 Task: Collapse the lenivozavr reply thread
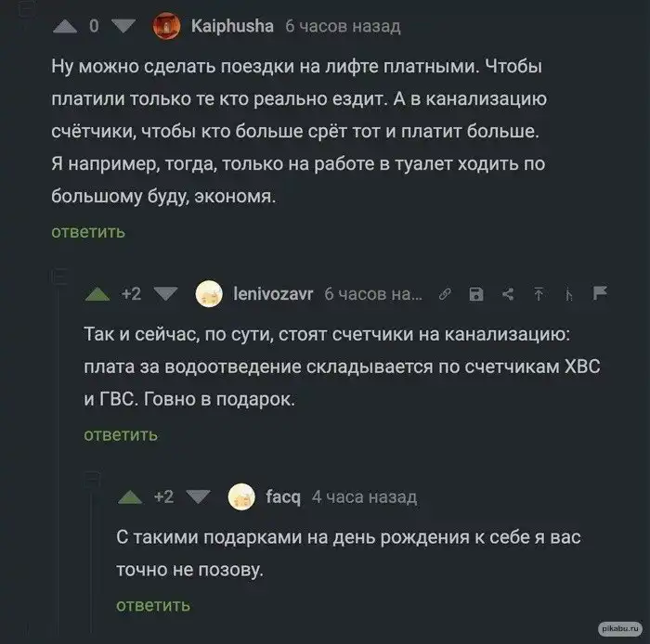pyautogui.click(x=58, y=276)
